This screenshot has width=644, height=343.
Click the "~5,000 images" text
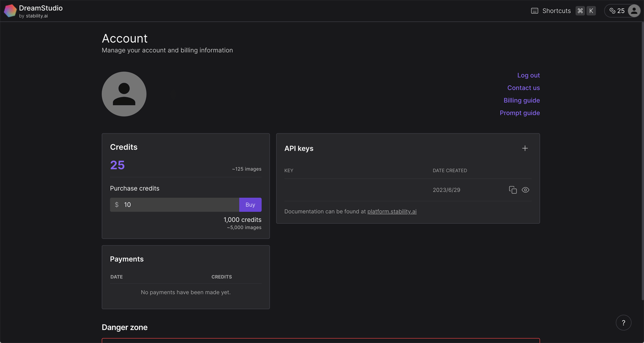click(x=244, y=227)
